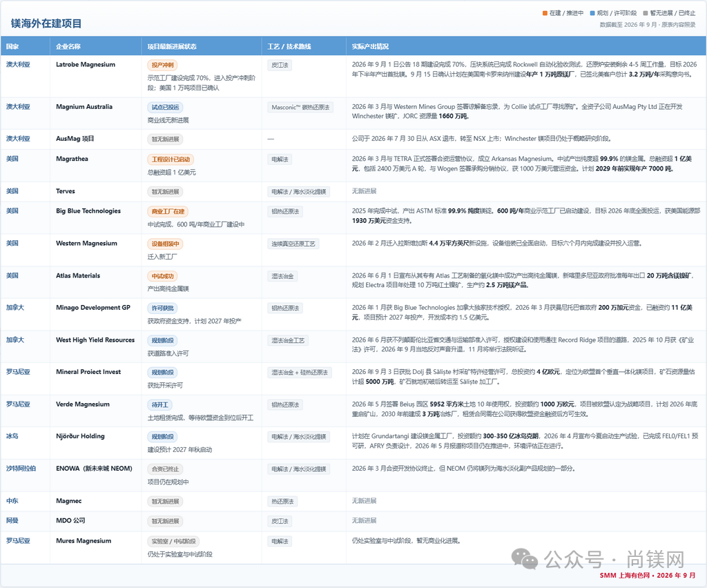Click the 湿法冶金工艺 tag in the West High Yield row
The height and width of the screenshot is (588, 707).
288,341
